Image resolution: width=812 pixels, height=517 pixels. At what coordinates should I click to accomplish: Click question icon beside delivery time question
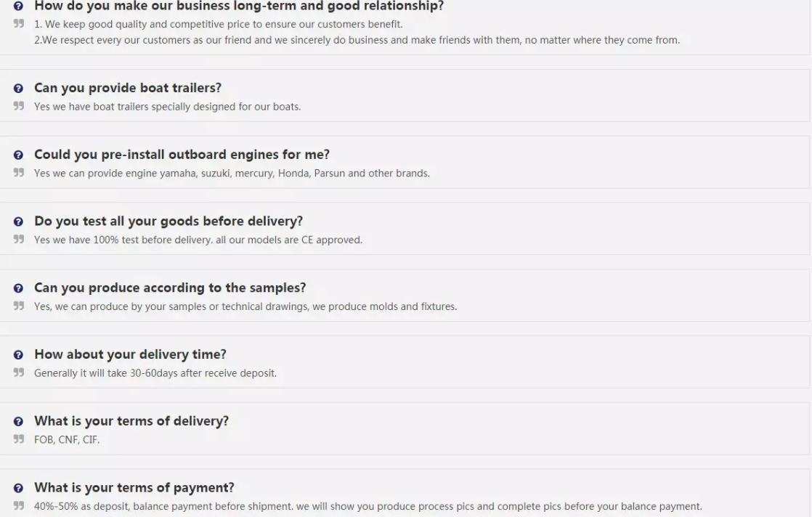[18, 355]
